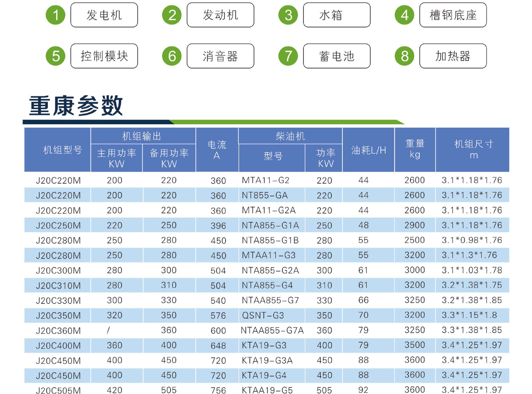Click weight 3500 in the J20C400M row

[x=415, y=345]
